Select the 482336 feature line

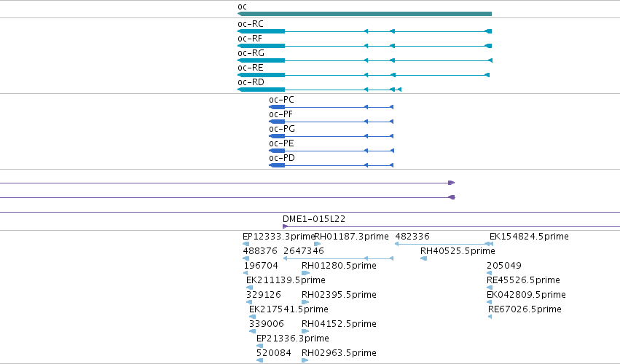[x=444, y=244]
